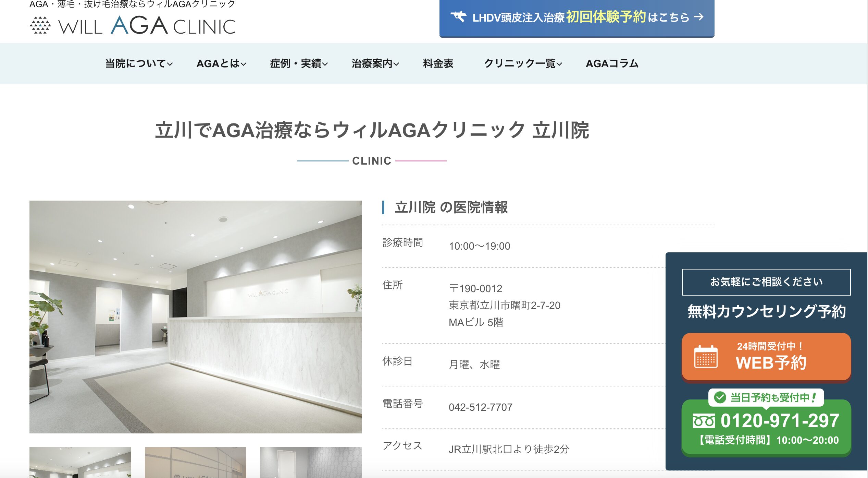The image size is (868, 478).
Task: Open the クリニック一覧 dropdown list
Action: (x=523, y=63)
